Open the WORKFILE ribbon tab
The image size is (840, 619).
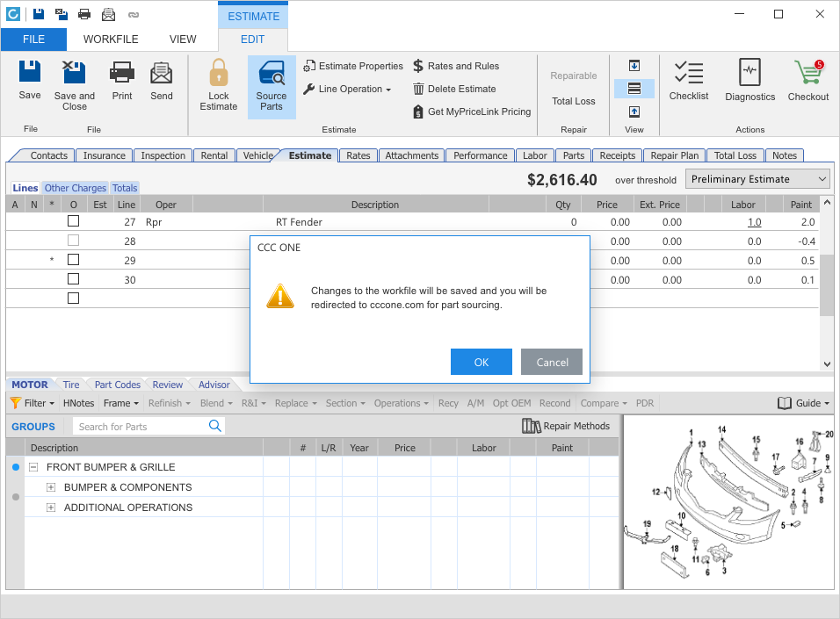111,40
